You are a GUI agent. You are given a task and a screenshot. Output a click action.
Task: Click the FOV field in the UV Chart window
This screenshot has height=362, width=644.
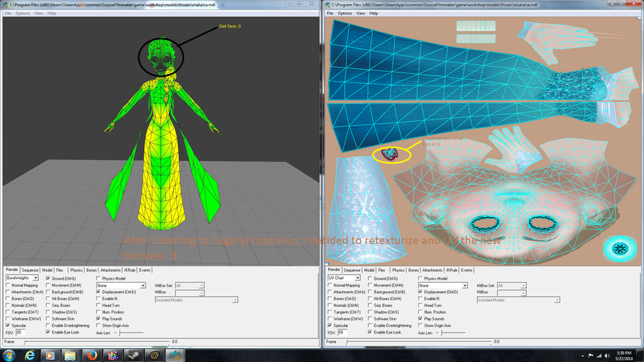click(342, 332)
